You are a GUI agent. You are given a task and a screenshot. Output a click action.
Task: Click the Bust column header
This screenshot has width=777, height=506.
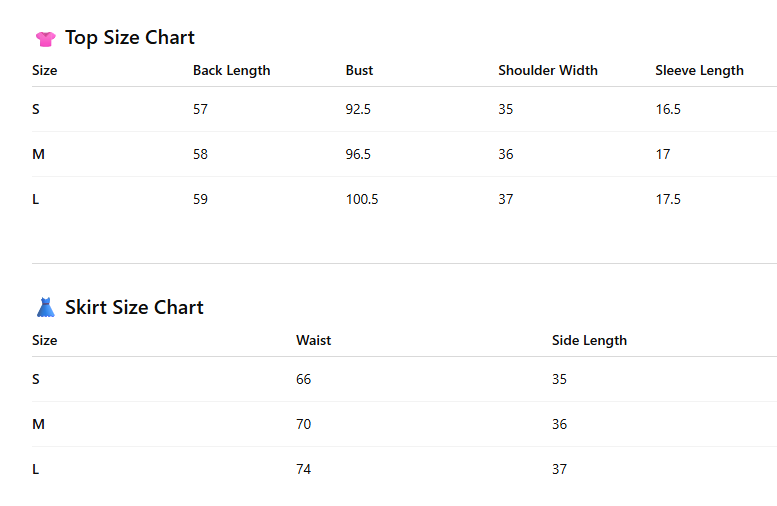tap(359, 70)
